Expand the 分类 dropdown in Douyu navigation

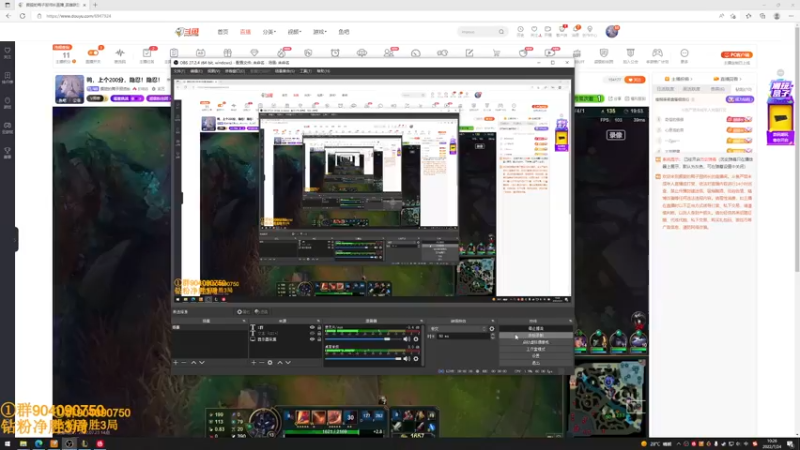[x=269, y=32]
